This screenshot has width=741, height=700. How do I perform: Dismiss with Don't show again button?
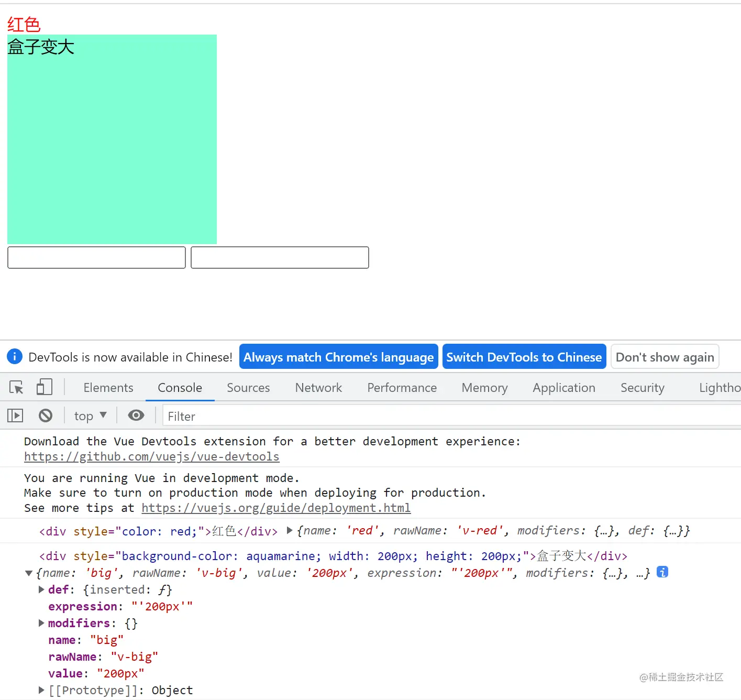[x=665, y=357]
